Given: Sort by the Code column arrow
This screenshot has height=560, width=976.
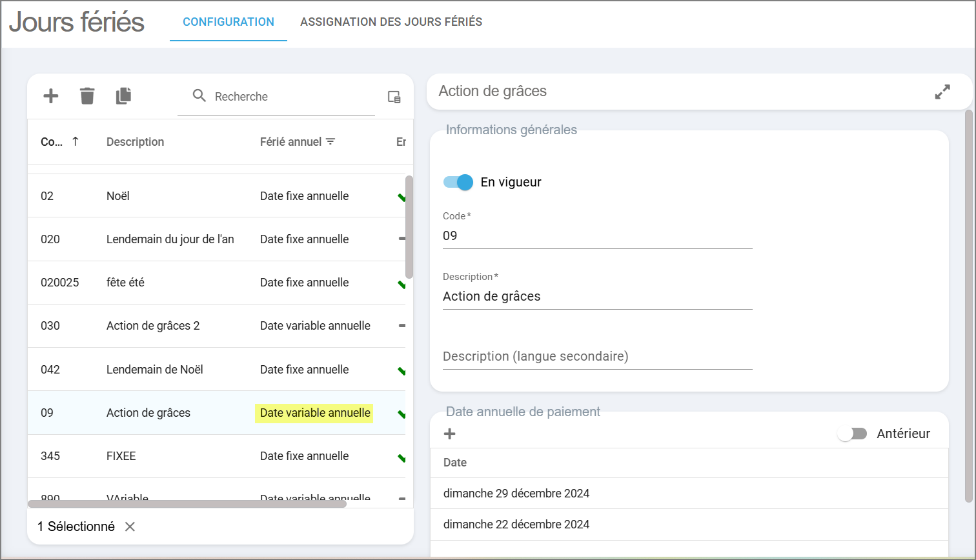Looking at the screenshot, I should click(x=76, y=141).
